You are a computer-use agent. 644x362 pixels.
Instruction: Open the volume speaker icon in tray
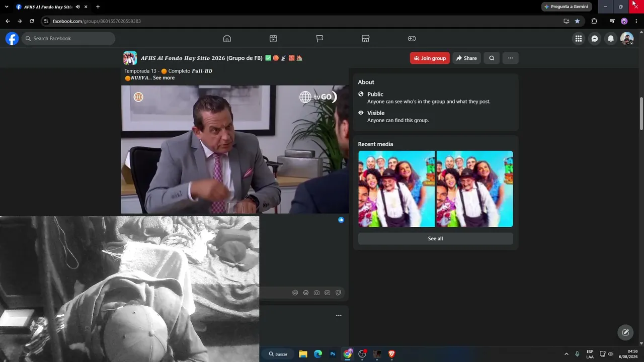(x=611, y=354)
